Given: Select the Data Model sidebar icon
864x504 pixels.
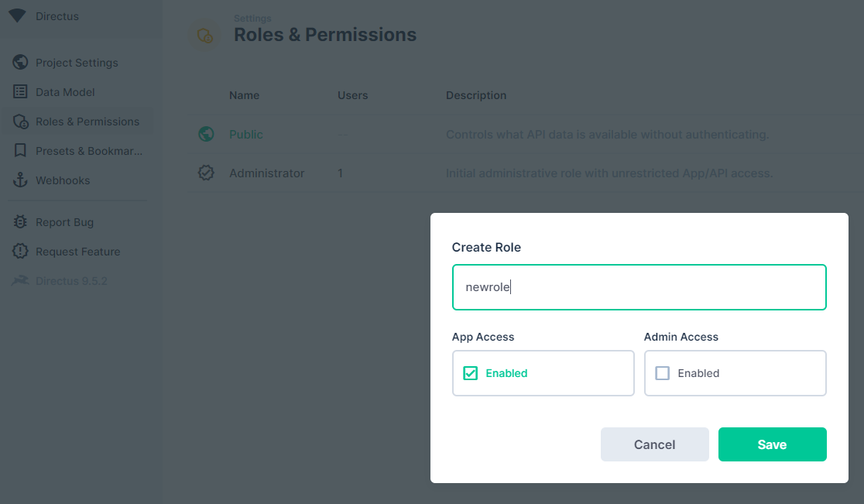Looking at the screenshot, I should 19,91.
